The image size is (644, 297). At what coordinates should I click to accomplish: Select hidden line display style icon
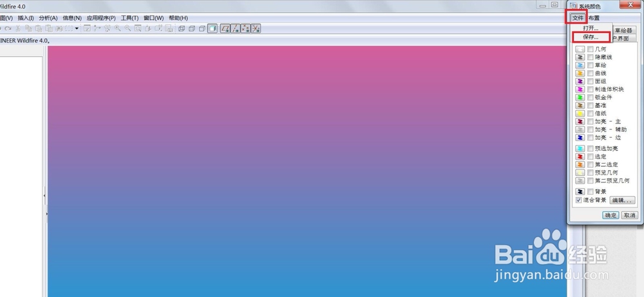click(x=192, y=28)
